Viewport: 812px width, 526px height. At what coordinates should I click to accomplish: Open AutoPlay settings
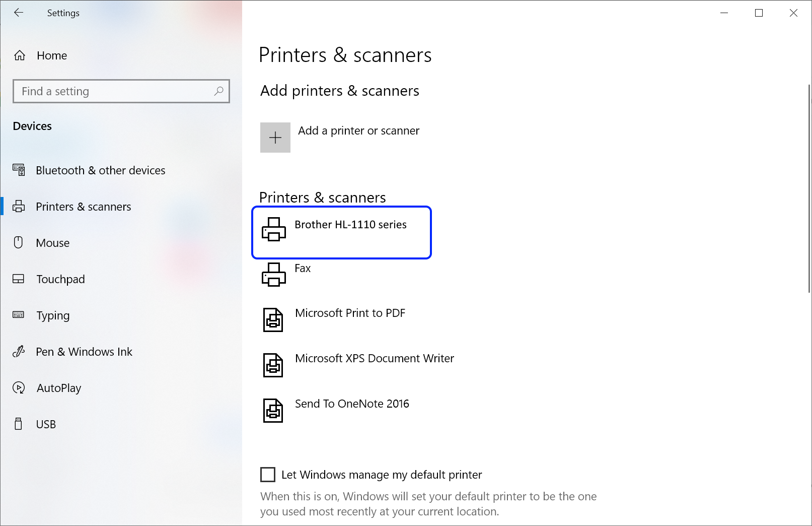59,388
